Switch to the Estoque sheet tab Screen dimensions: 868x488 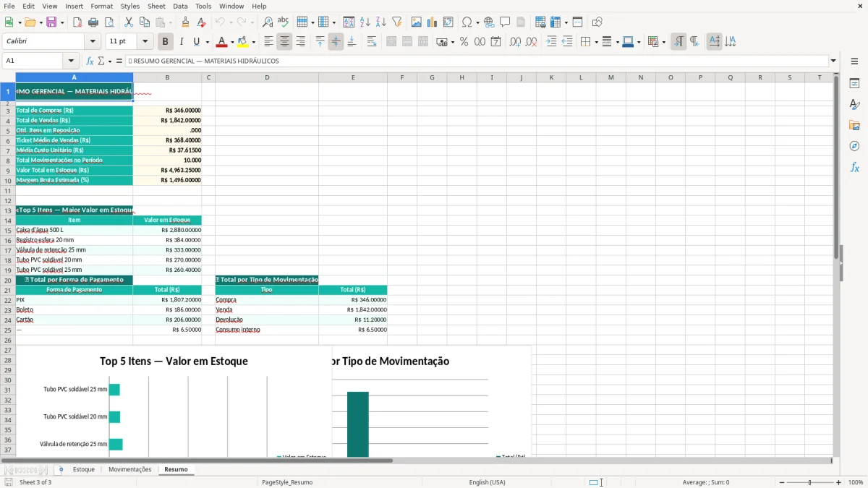click(x=84, y=469)
